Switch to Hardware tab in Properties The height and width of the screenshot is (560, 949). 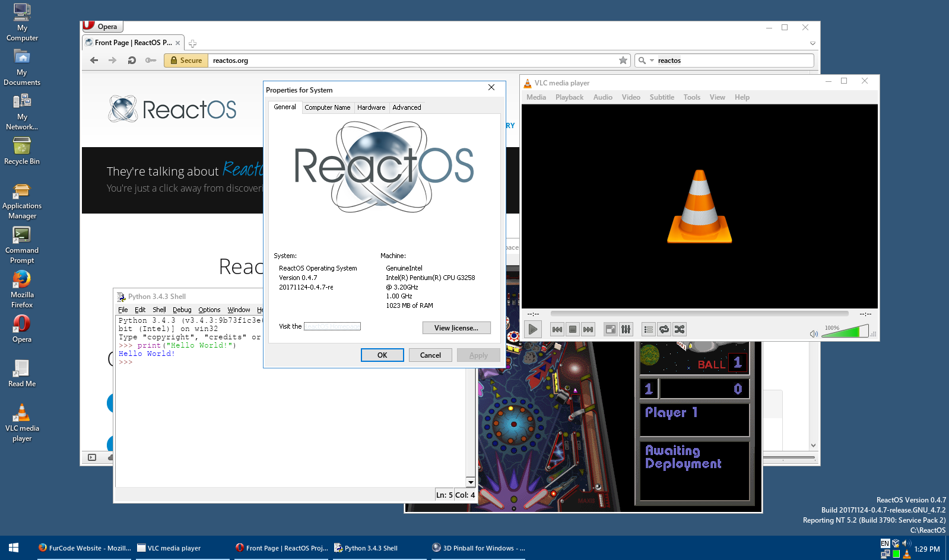tap(371, 107)
